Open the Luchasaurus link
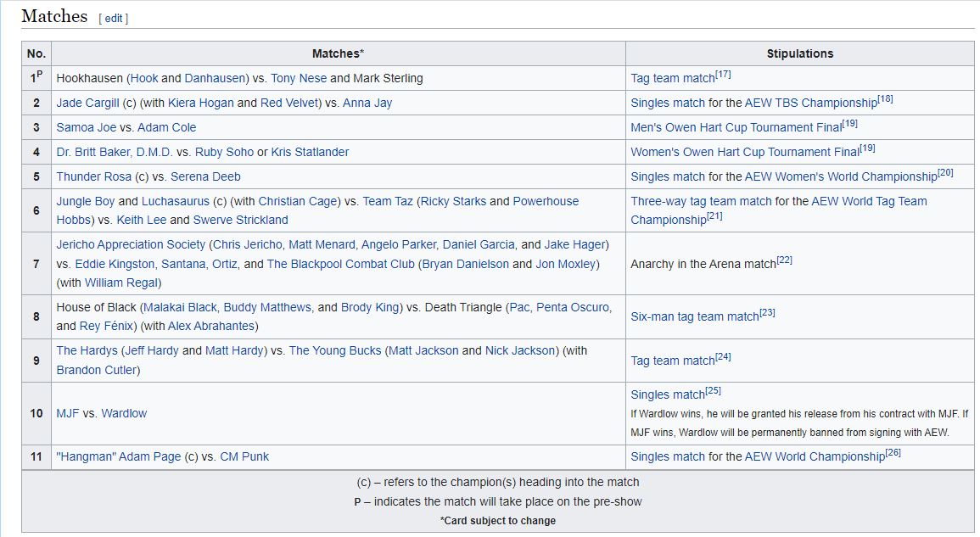Screen dimensions: 980x537 click(x=176, y=201)
